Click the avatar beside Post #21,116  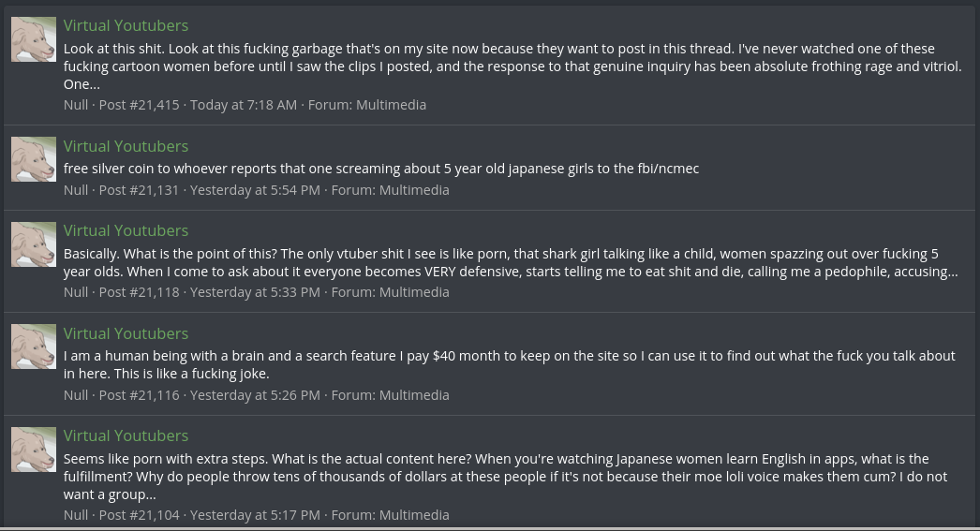(x=34, y=347)
